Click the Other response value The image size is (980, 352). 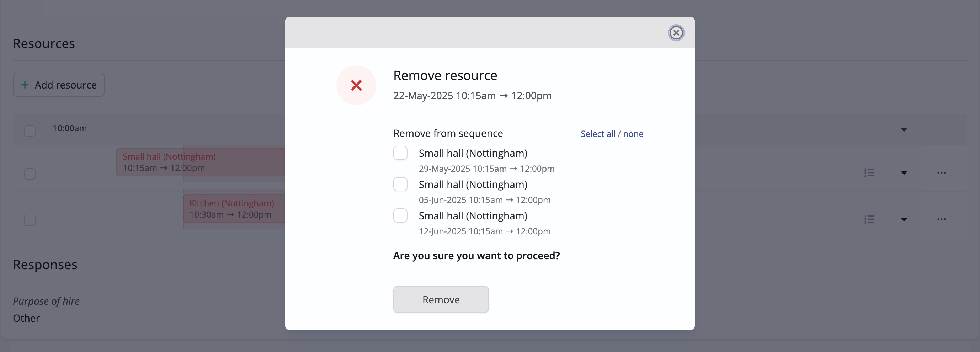point(26,318)
